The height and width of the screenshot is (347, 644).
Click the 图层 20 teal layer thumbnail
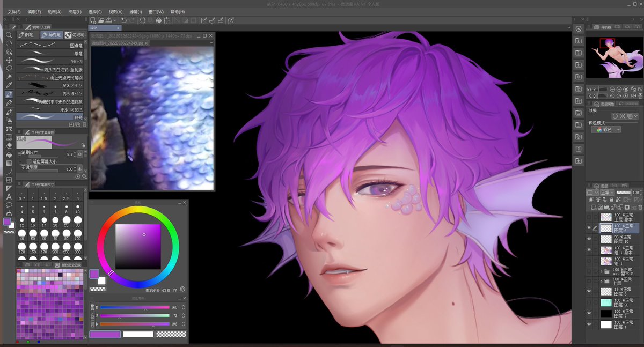[606, 302]
